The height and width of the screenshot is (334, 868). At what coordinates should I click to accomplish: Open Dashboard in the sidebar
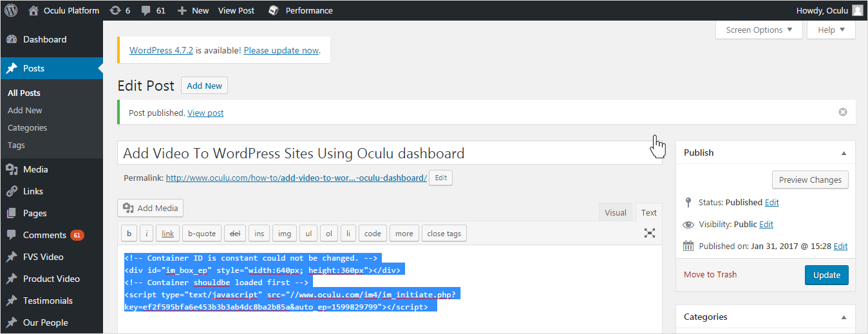[x=52, y=39]
